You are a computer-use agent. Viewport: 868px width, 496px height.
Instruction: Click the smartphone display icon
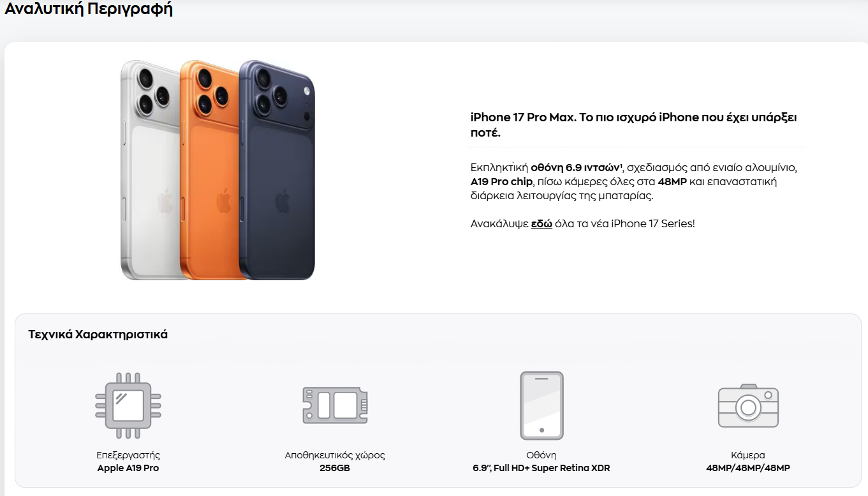541,405
